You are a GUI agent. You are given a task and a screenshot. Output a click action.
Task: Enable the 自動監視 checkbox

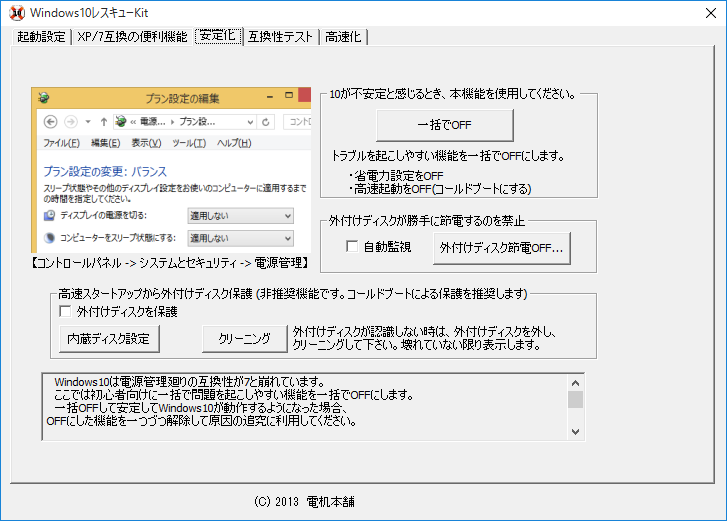tap(352, 247)
